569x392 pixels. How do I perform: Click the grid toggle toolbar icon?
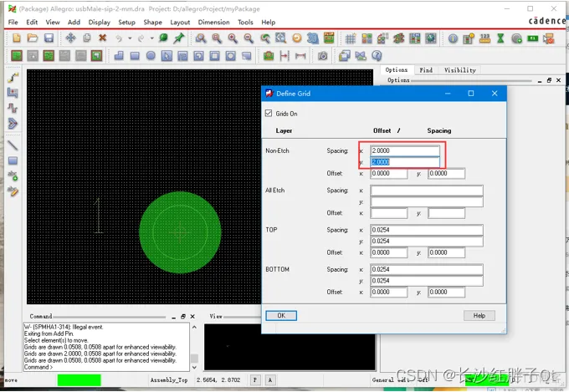pyautogui.click(x=350, y=38)
